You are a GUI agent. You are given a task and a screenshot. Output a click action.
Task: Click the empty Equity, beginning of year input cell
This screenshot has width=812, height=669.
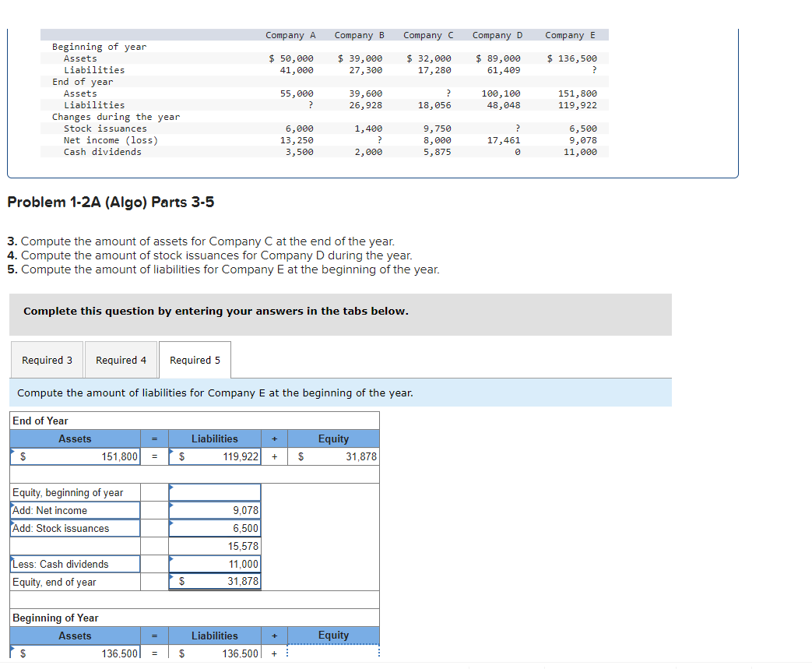pyautogui.click(x=215, y=491)
